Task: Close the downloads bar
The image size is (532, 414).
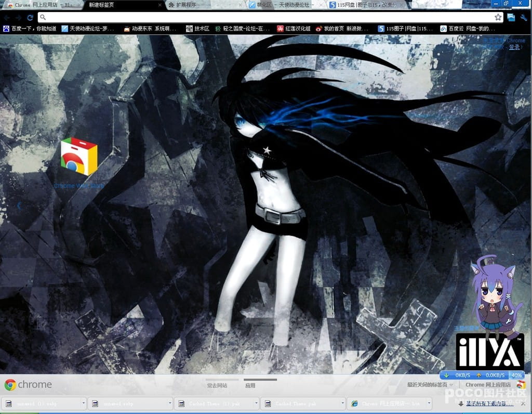Action: (523, 404)
